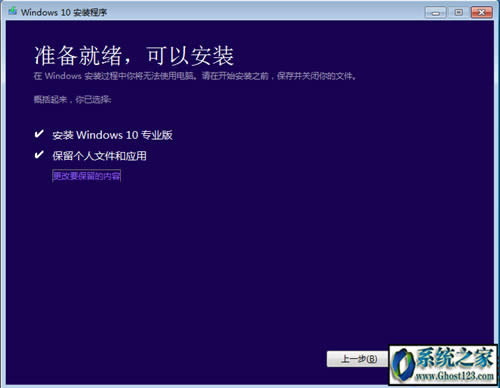Click the checkmark beside 安装 Windows 10 专业版
The width and height of the screenshot is (500, 388).
(x=39, y=134)
